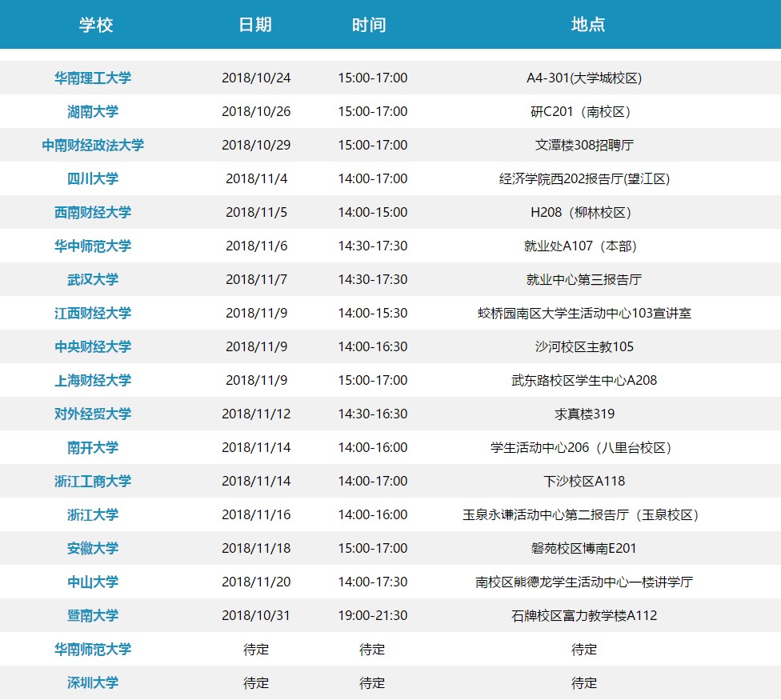This screenshot has width=781, height=700.
Task: Select the time 14:00-15:00
Action: tap(373, 213)
